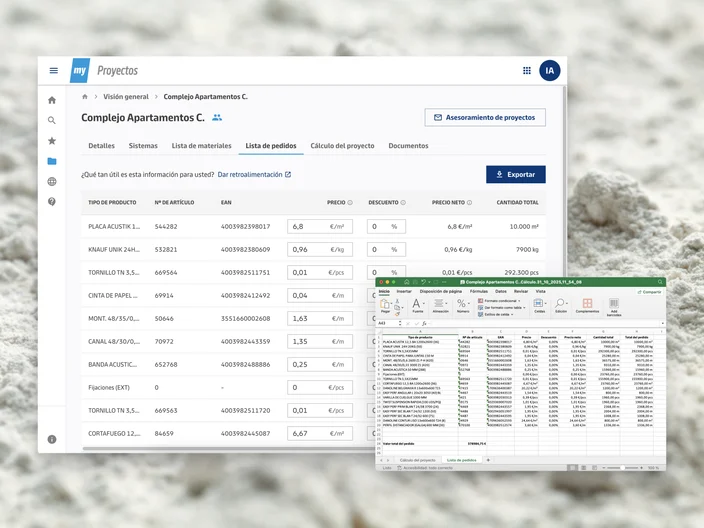Click the Excel search magnifier icon

tap(660, 282)
